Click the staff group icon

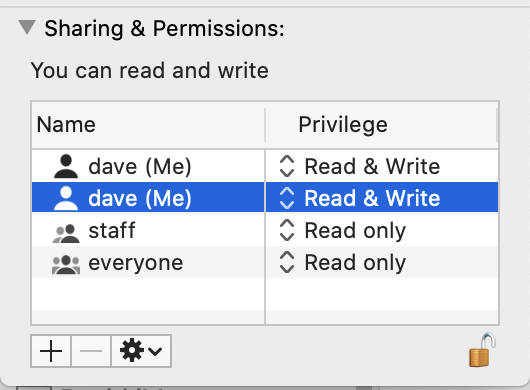[66, 233]
